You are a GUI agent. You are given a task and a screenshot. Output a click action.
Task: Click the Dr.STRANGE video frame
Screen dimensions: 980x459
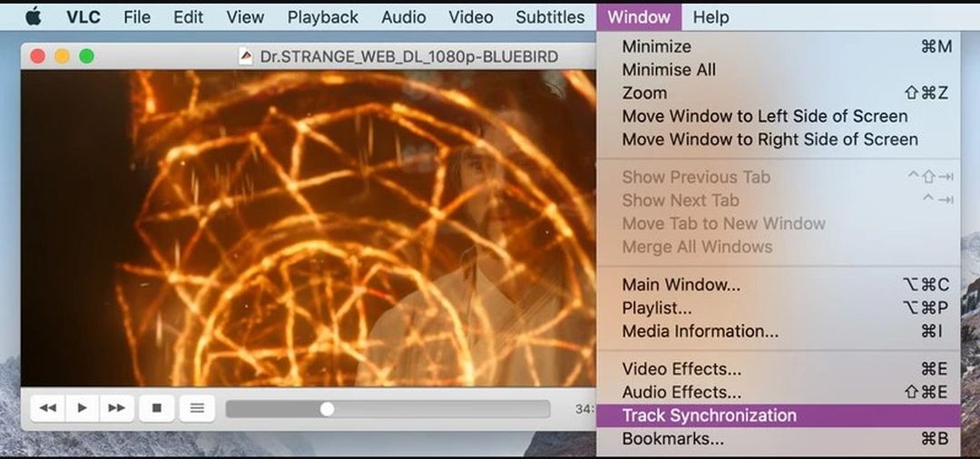[309, 228]
